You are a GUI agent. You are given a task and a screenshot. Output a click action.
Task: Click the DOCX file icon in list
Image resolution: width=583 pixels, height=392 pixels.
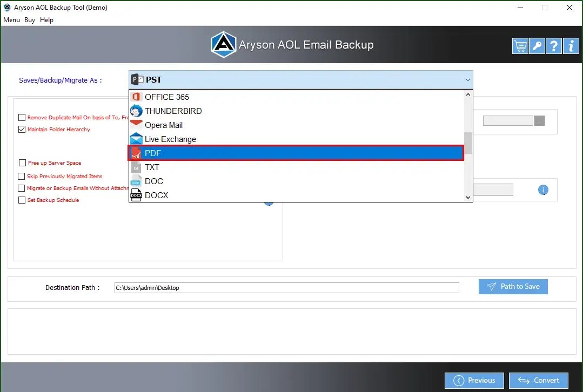pos(136,195)
